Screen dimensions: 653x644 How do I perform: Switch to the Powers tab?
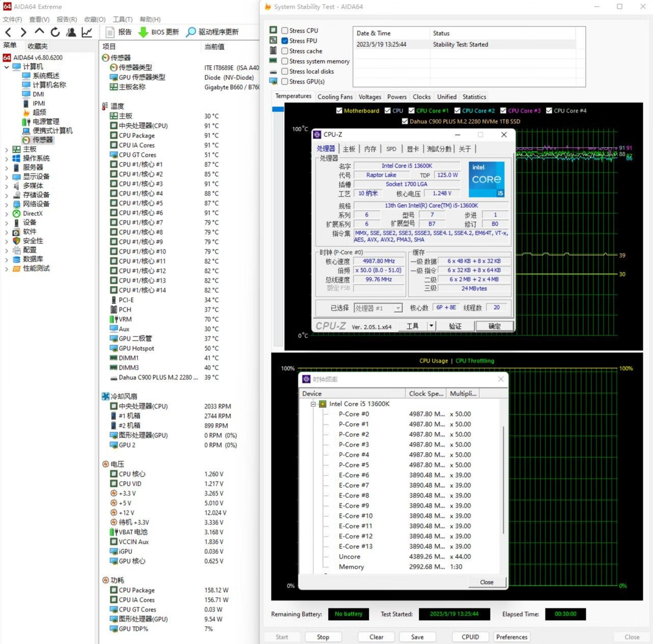397,97
